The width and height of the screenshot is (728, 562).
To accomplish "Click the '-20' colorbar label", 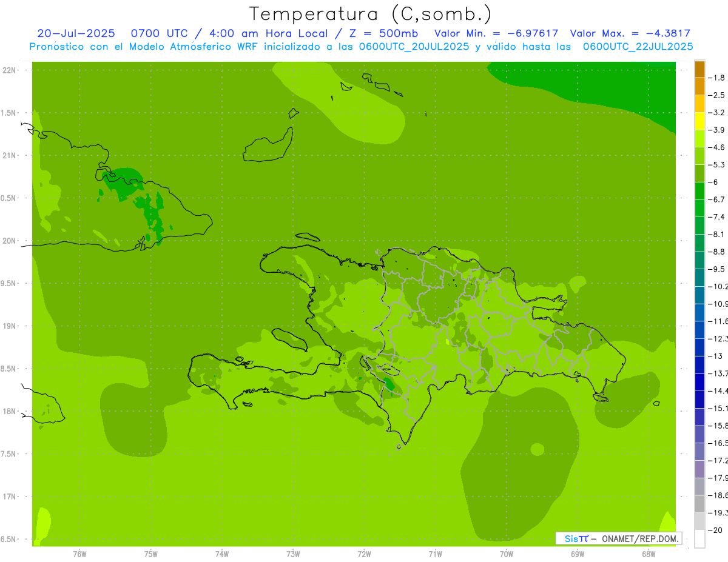I will [716, 530].
